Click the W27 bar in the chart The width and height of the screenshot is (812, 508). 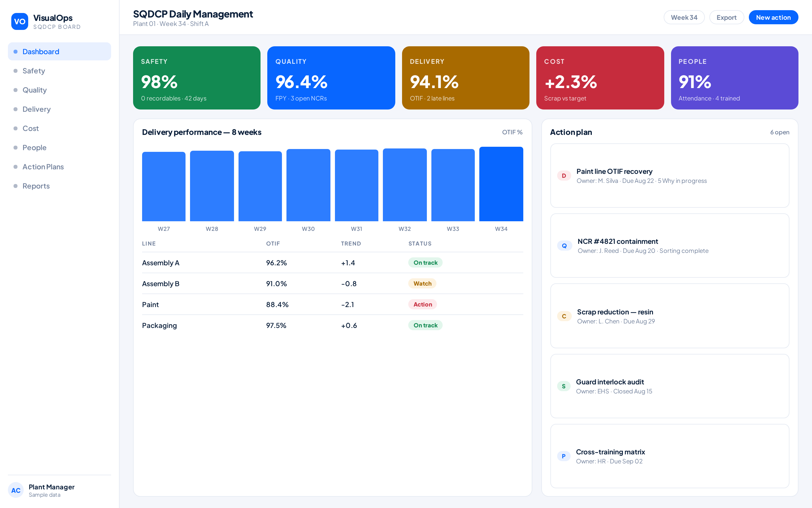[x=164, y=187]
